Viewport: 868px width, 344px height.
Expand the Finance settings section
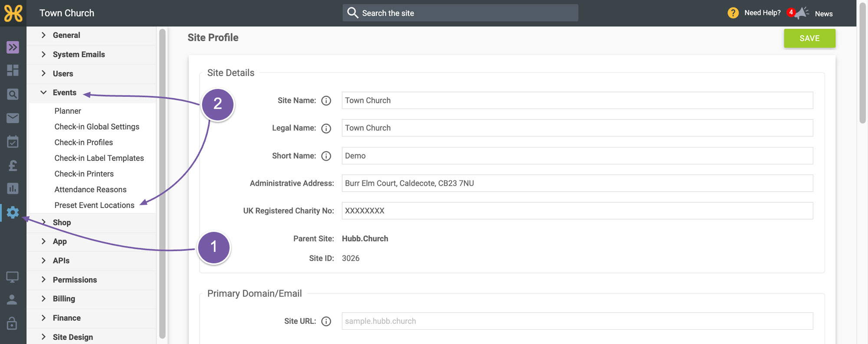coord(92,318)
